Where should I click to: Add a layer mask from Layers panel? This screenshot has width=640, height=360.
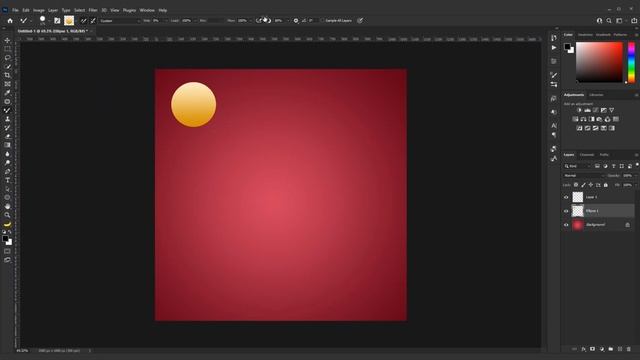[x=592, y=349]
